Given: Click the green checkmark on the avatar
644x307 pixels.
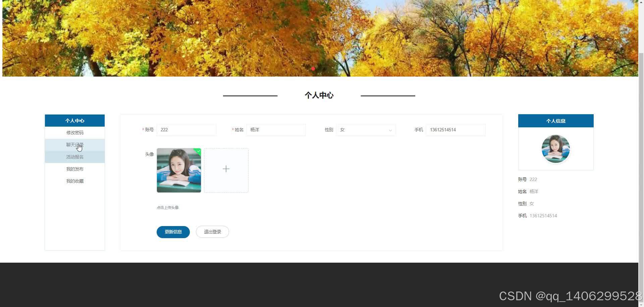Looking at the screenshot, I should coord(199,151).
